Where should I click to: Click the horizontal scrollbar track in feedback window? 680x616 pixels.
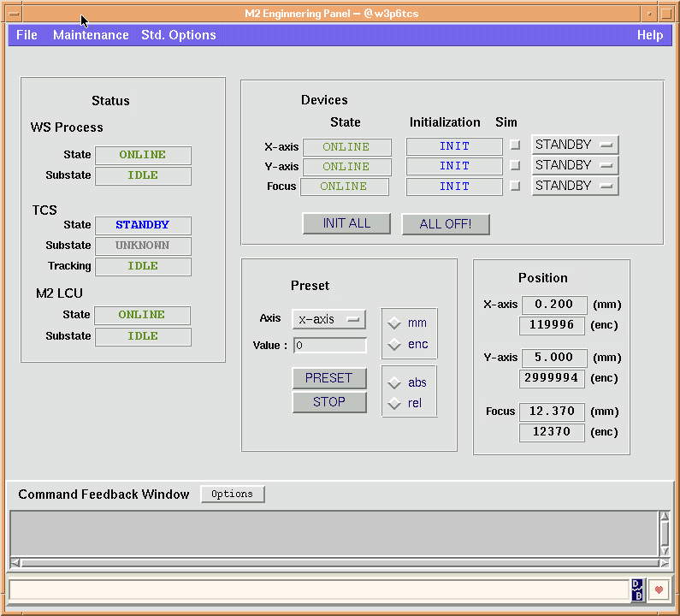tap(340, 563)
